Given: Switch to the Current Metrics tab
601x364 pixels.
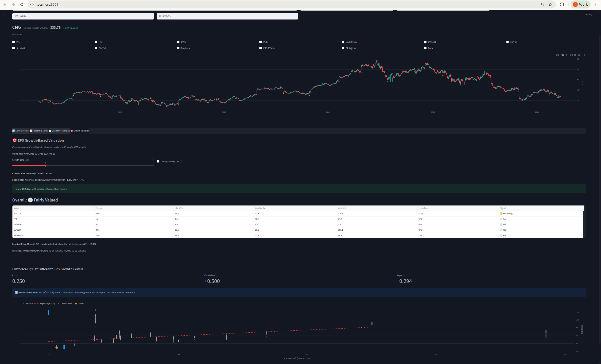Looking at the screenshot, I should click(x=21, y=131).
